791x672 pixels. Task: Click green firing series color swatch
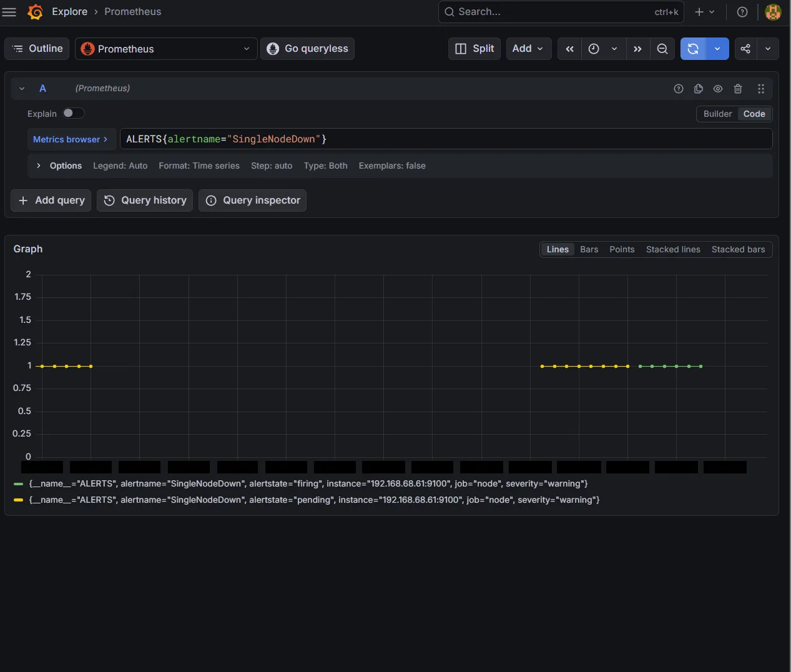click(x=18, y=484)
